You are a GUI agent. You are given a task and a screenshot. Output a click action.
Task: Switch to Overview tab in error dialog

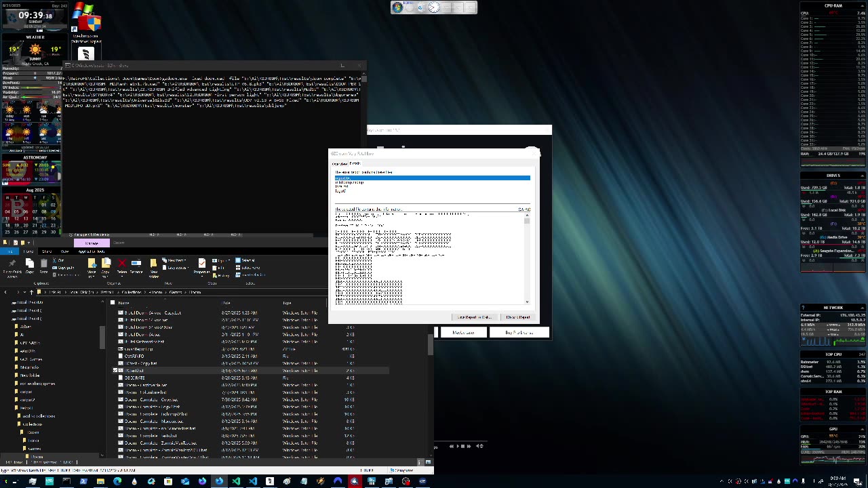(x=340, y=163)
